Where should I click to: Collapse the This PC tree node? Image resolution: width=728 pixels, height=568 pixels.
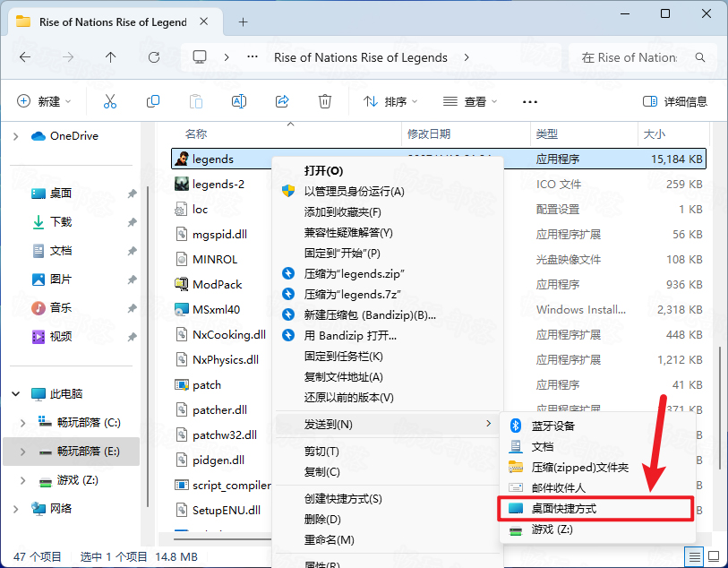click(16, 394)
